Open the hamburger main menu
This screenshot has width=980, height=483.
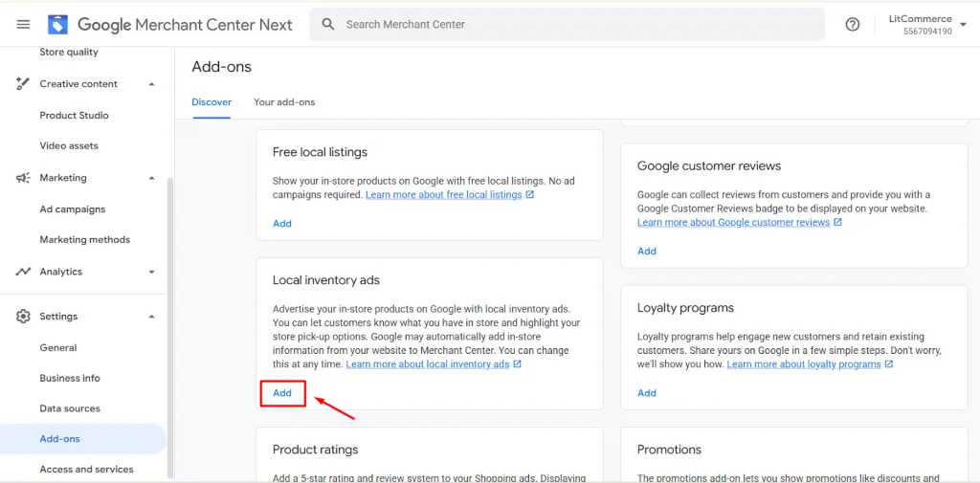pyautogui.click(x=23, y=24)
